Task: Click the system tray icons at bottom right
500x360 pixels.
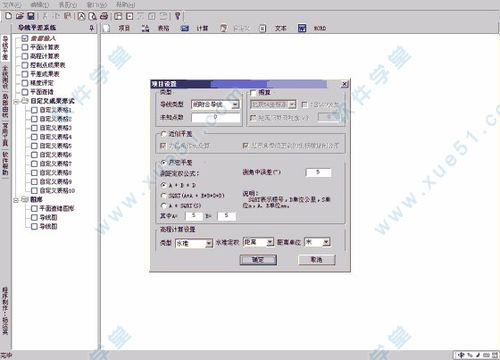Action: 476,355
